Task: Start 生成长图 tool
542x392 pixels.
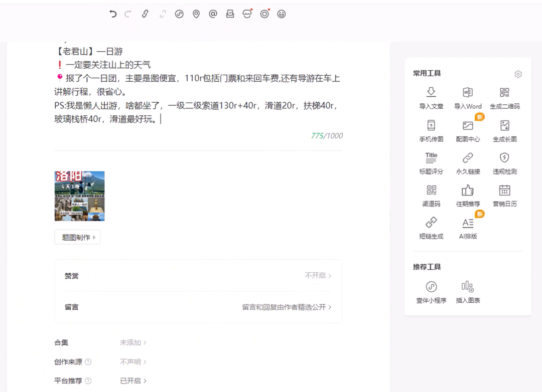Action: coord(505,131)
